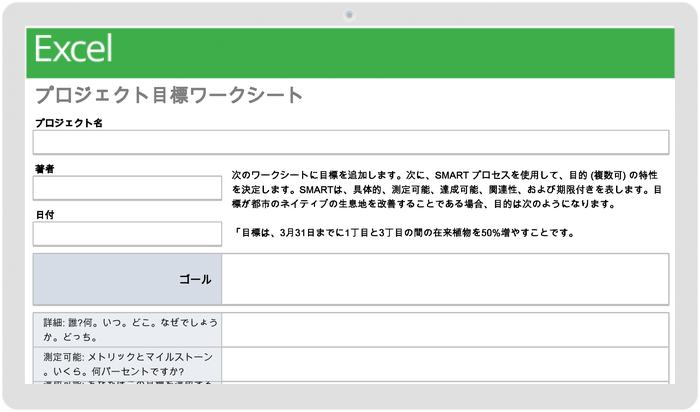Image resolution: width=700 pixels, height=412 pixels.
Task: Click the Excel logo text
Action: (74, 49)
